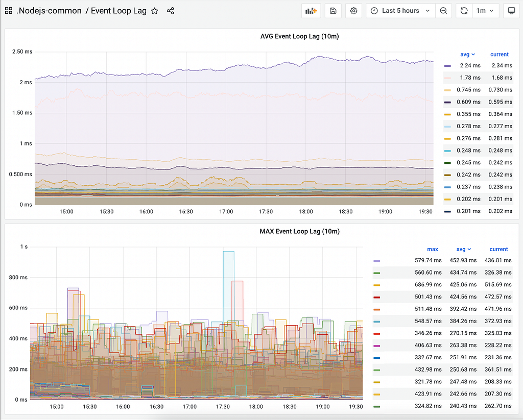Click orange swatch of 686.99 ms max series
523x420 pixels.
(x=376, y=285)
